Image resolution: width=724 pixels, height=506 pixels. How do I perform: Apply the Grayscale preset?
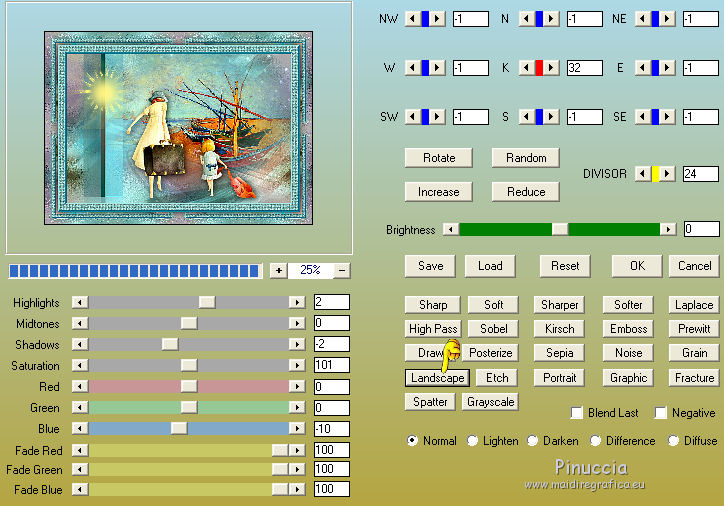tap(490, 402)
